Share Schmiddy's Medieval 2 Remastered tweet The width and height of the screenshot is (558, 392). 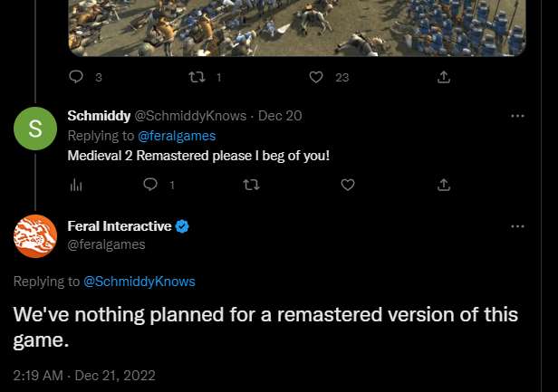(x=444, y=184)
